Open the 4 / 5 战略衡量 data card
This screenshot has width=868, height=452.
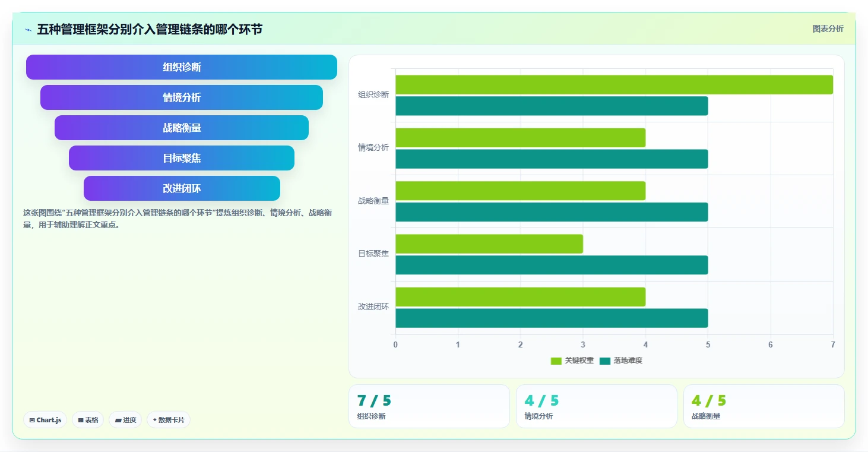[764, 406]
